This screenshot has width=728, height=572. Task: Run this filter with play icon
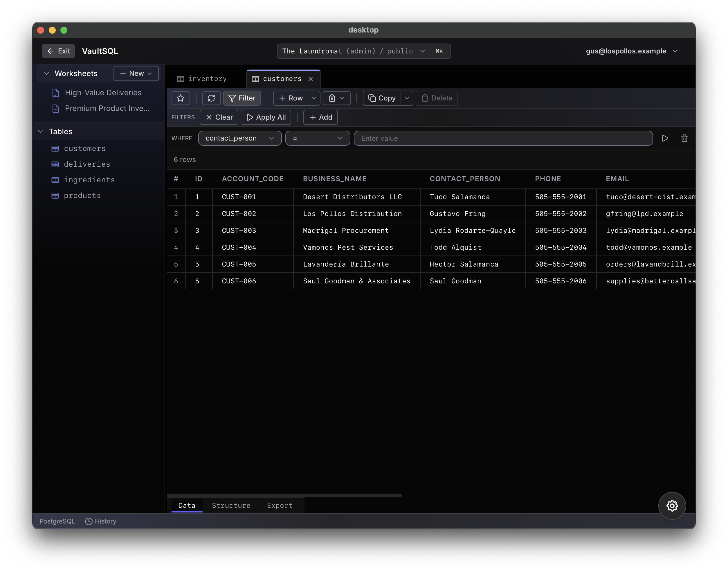pos(665,138)
